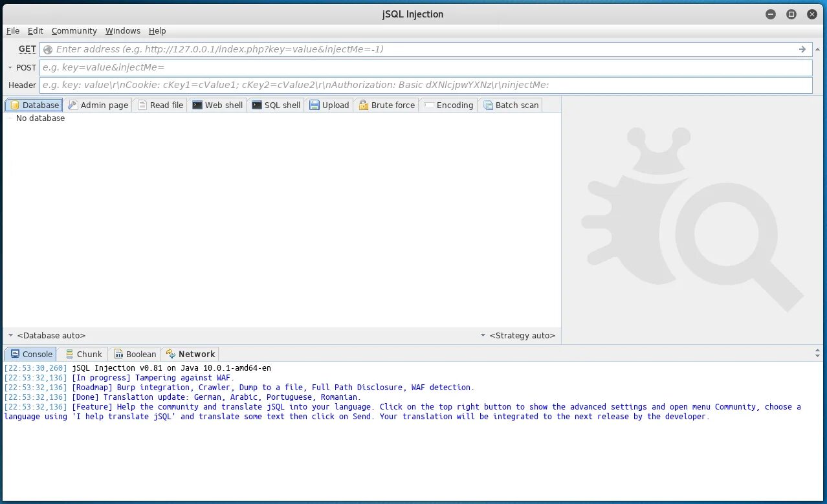
Task: Click the '[Feature] Help the community' console line
Action: [402, 411]
